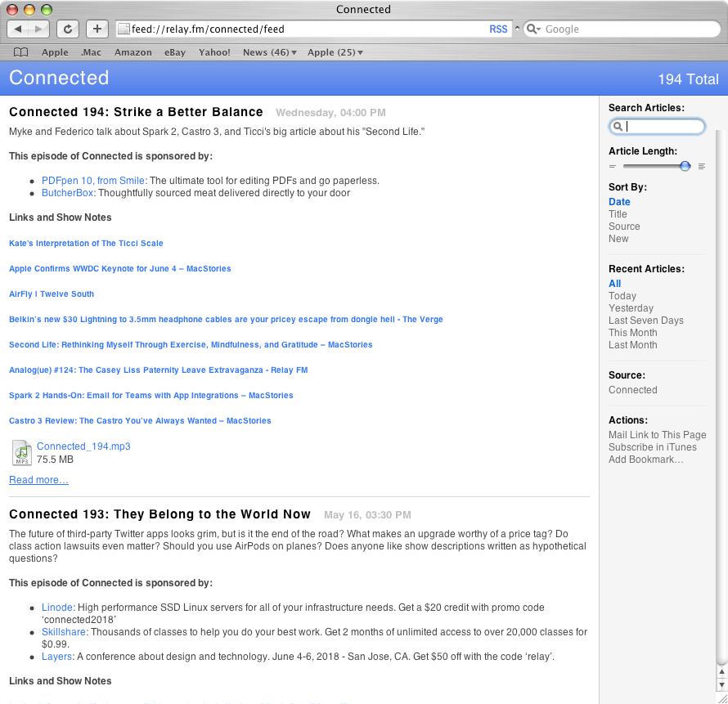This screenshot has height=704, width=728.
Task: Click the Google search magnifier icon
Action: point(533,29)
